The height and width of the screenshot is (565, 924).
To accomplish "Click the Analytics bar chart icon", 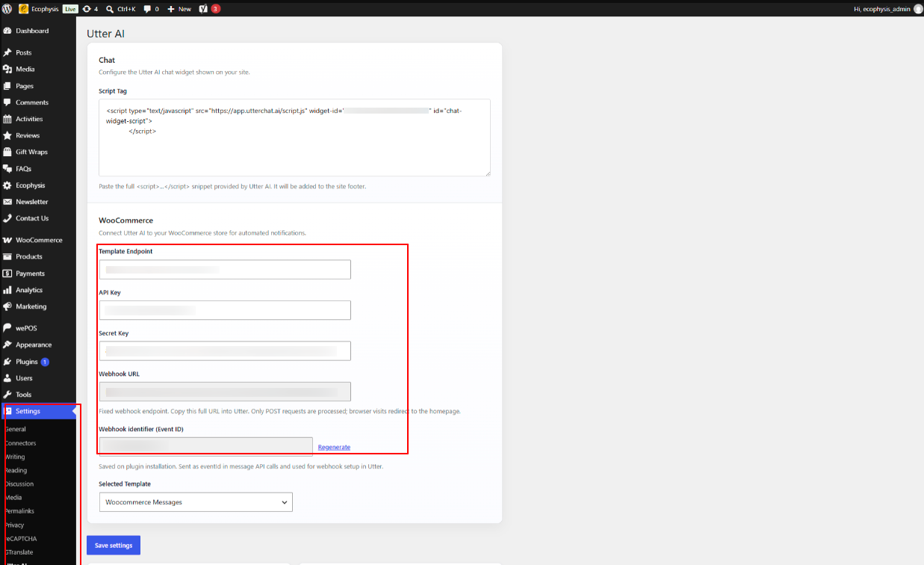I will pos(7,290).
